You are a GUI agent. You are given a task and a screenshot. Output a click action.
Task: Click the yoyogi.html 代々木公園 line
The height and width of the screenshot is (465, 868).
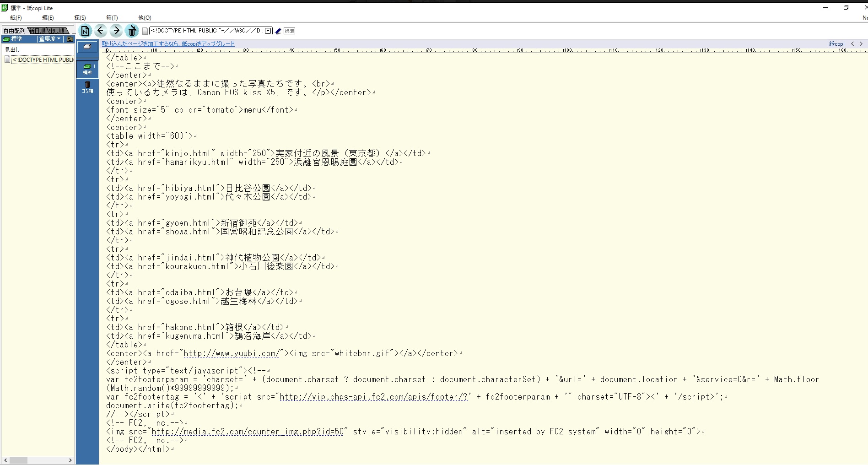pos(211,197)
